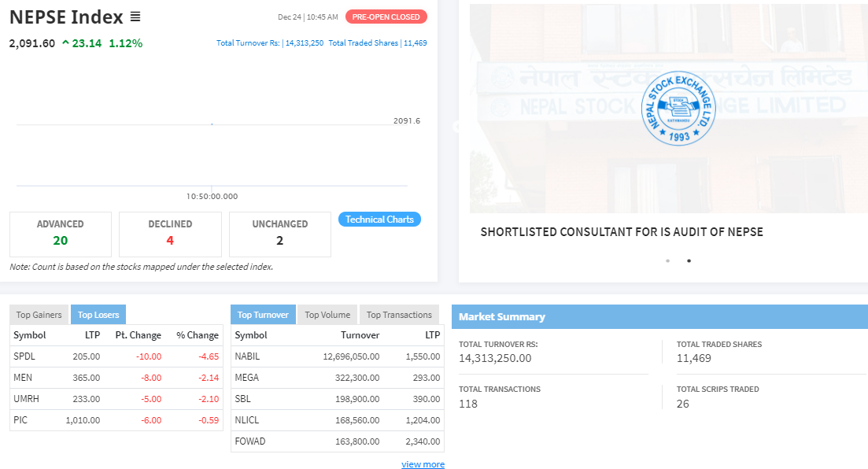Select NLICL in Top Turnover table
The height and width of the screenshot is (469, 868).
[247, 419]
